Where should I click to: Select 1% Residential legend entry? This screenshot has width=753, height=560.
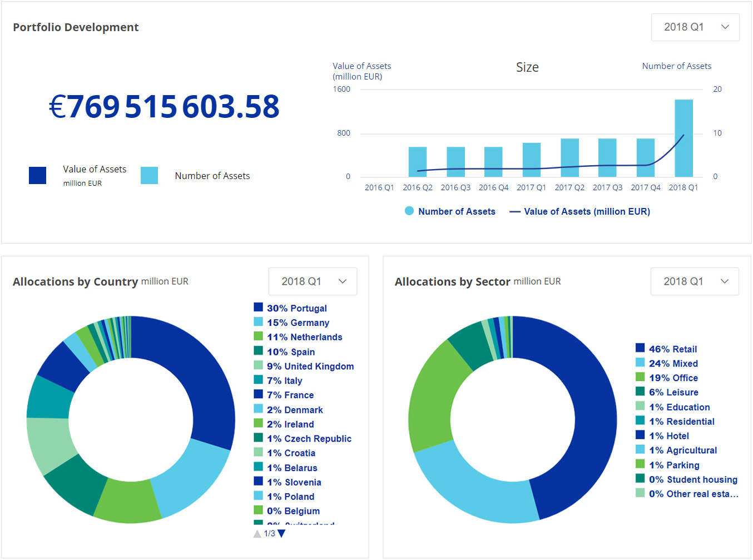675,422
